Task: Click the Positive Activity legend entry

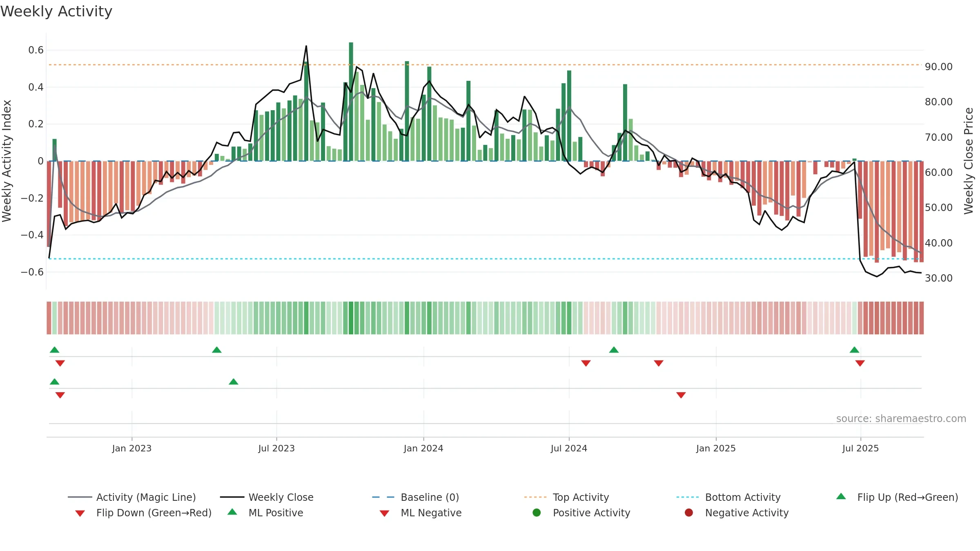Action: pyautogui.click(x=581, y=513)
